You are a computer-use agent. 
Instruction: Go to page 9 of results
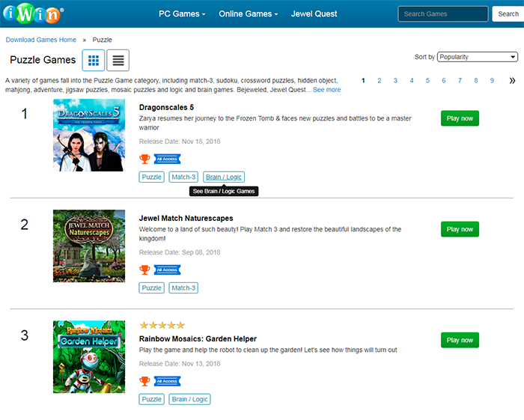(492, 81)
